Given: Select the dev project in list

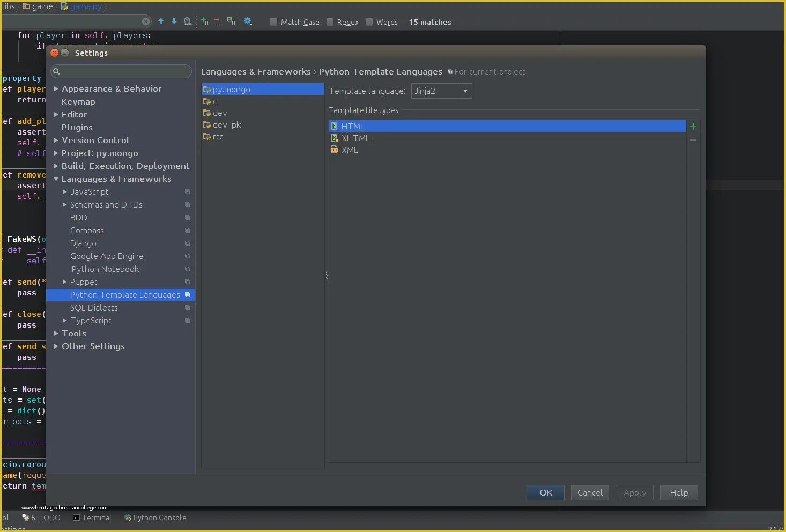Looking at the screenshot, I should click(263, 113).
